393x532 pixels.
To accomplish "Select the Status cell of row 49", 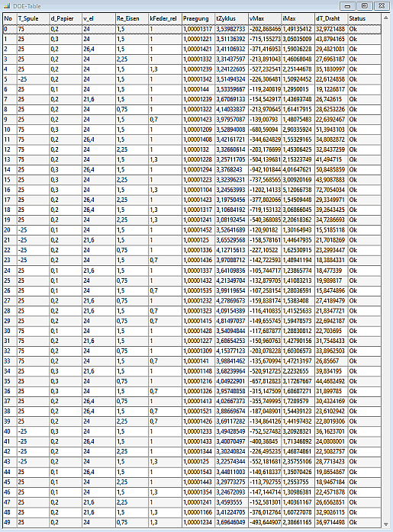I will pos(364,522).
